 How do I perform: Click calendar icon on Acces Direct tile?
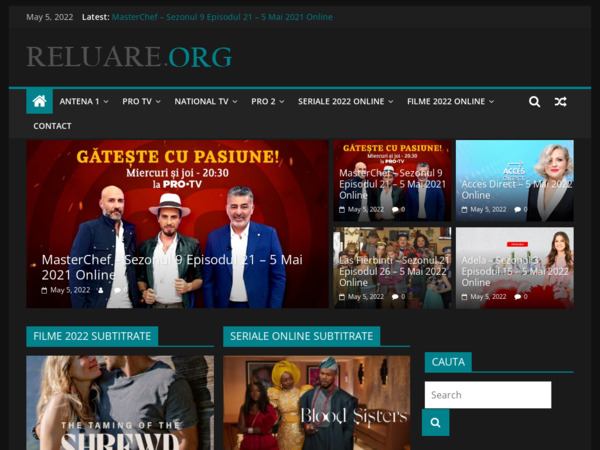(x=464, y=210)
